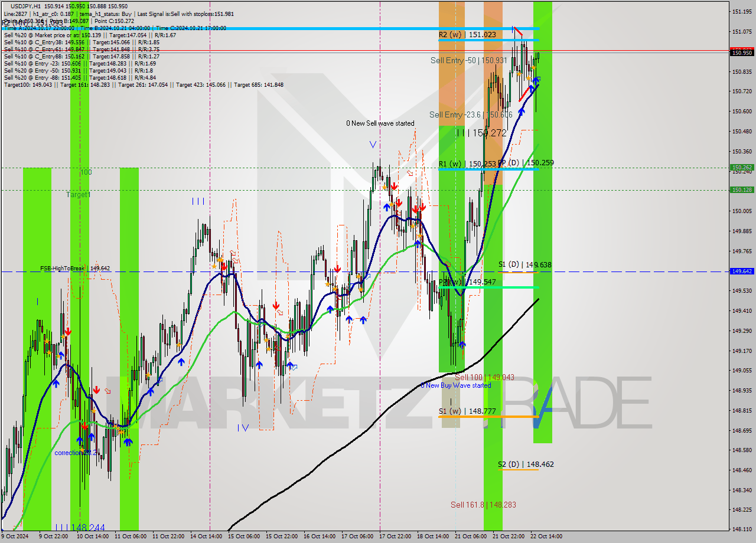
Task: Click the 'Sell 161.8 | 148.283' target label
Action: tap(483, 505)
